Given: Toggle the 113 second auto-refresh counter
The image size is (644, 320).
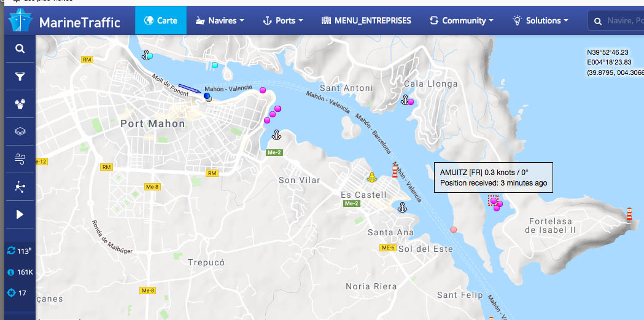Looking at the screenshot, I should tap(20, 251).
